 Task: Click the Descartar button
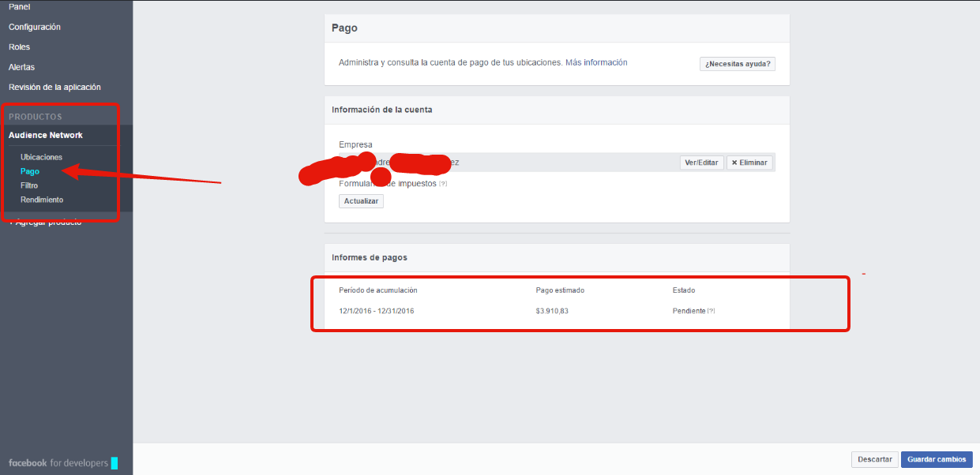pyautogui.click(x=875, y=459)
